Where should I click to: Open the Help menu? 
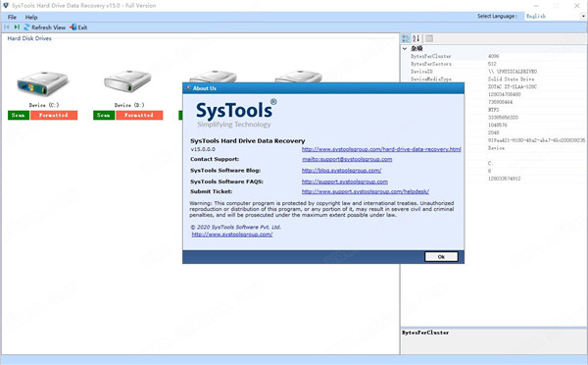tap(31, 17)
